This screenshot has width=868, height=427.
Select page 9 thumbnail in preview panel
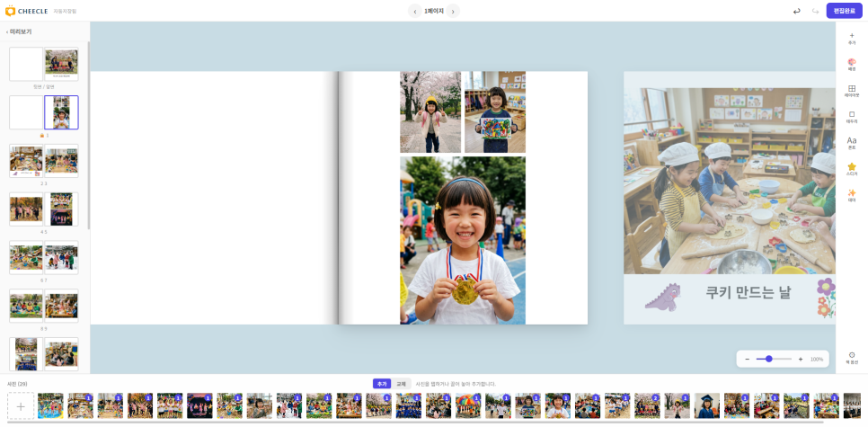[61, 306]
